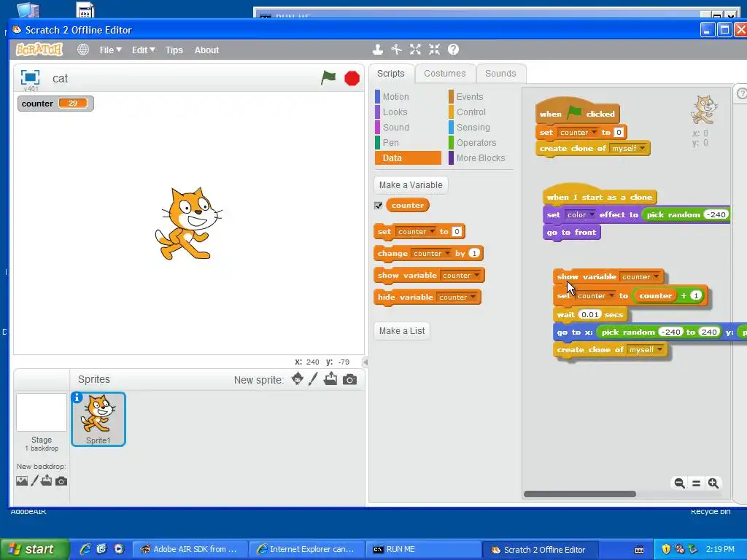Click the scripts area horizontal scrollbar
The image size is (747, 560).
(579, 494)
